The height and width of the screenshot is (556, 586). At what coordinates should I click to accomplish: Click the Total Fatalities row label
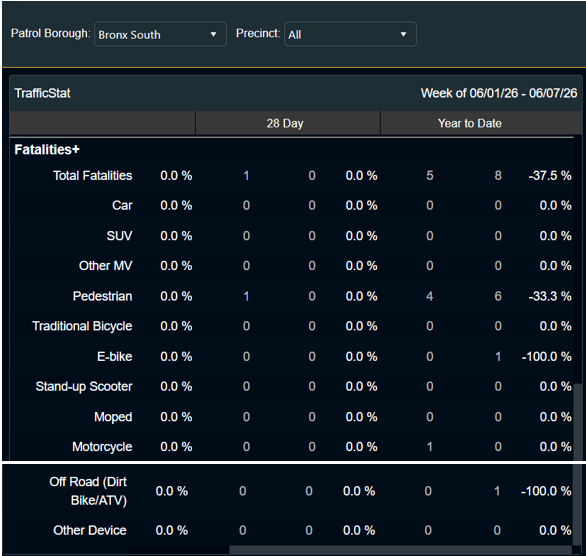[x=92, y=176]
